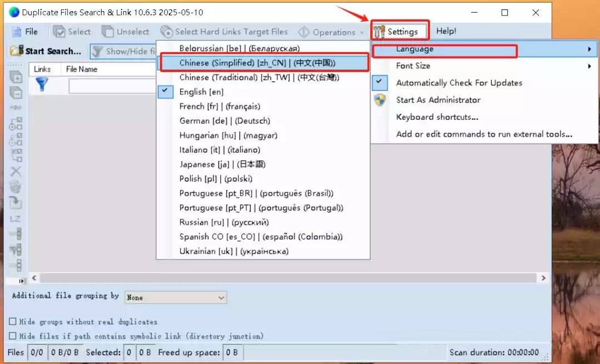This screenshot has width=600, height=364.
Task: Click the blue filter funnel icon
Action: [x=42, y=84]
